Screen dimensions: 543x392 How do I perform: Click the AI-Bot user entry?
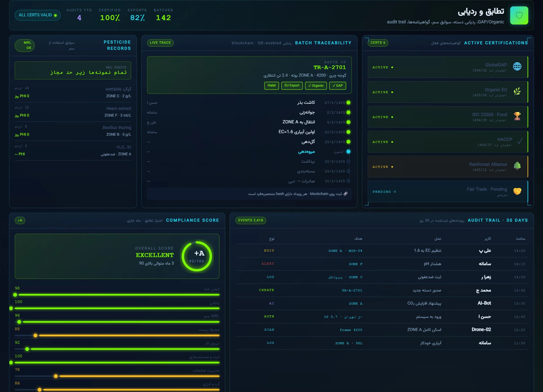(484, 303)
